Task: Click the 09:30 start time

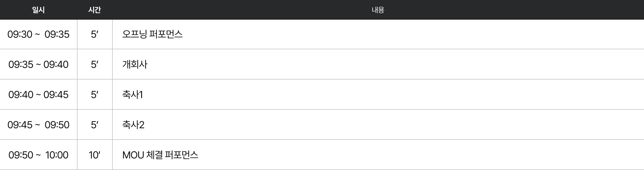Action: (20, 34)
